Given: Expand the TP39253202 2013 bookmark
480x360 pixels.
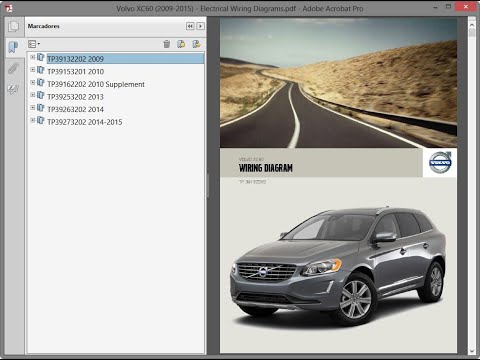Looking at the screenshot, I should click(x=33, y=95).
